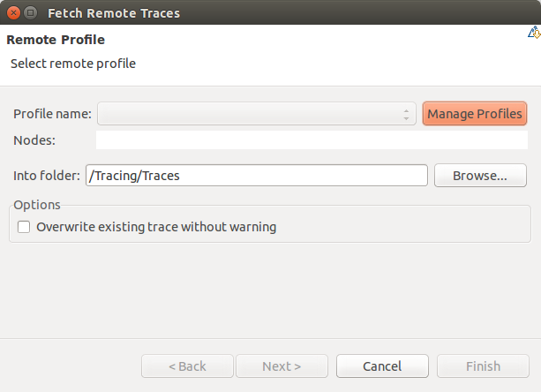541x392 pixels.
Task: Cancel the remote trace fetch
Action: (382, 366)
